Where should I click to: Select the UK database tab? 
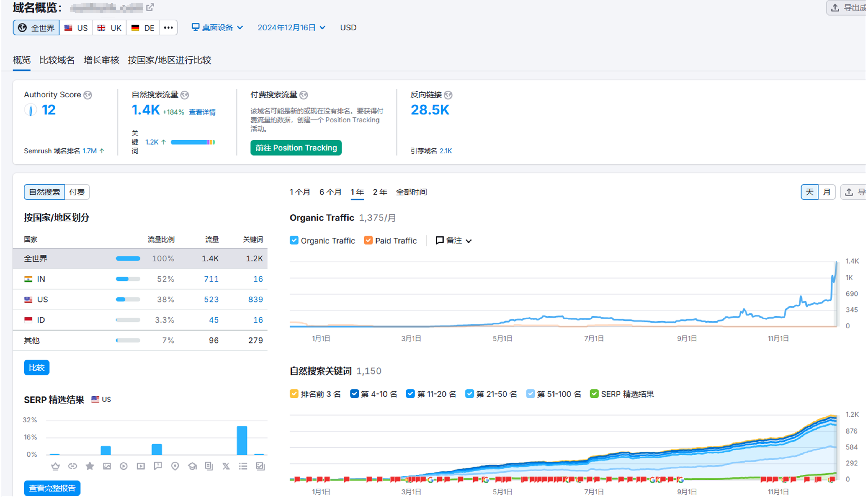pyautogui.click(x=110, y=28)
